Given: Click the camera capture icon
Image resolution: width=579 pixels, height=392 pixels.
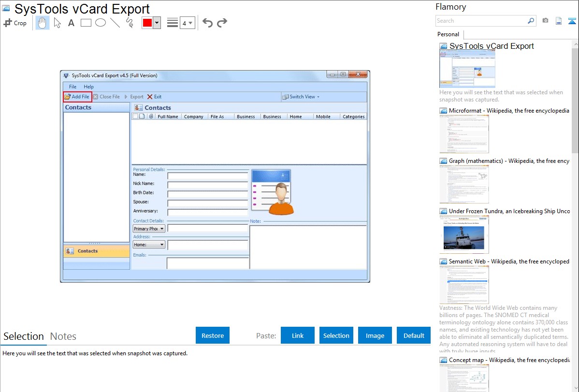Looking at the screenshot, I should (x=545, y=21).
